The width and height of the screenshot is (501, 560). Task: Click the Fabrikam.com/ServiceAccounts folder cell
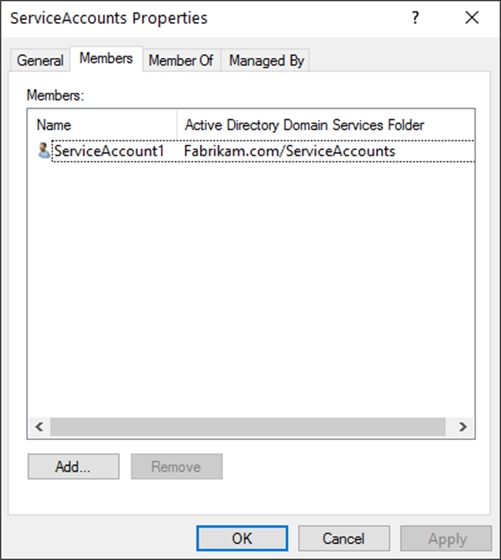(x=290, y=151)
